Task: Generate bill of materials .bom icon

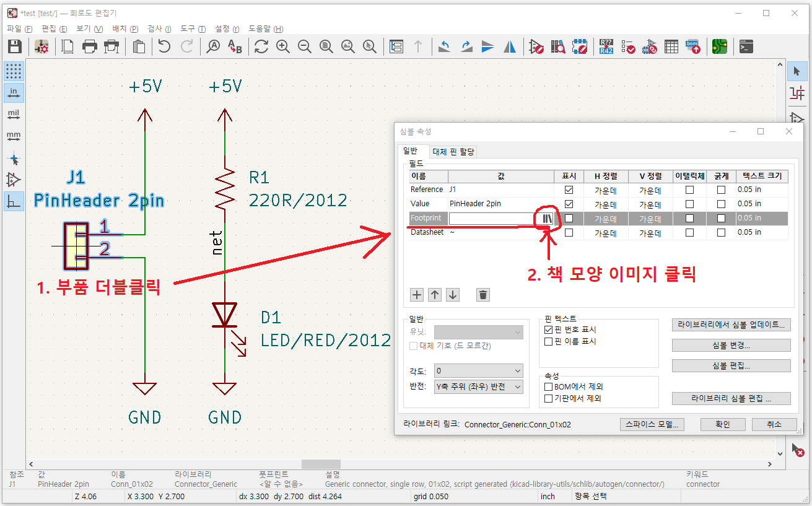Action: [x=693, y=46]
